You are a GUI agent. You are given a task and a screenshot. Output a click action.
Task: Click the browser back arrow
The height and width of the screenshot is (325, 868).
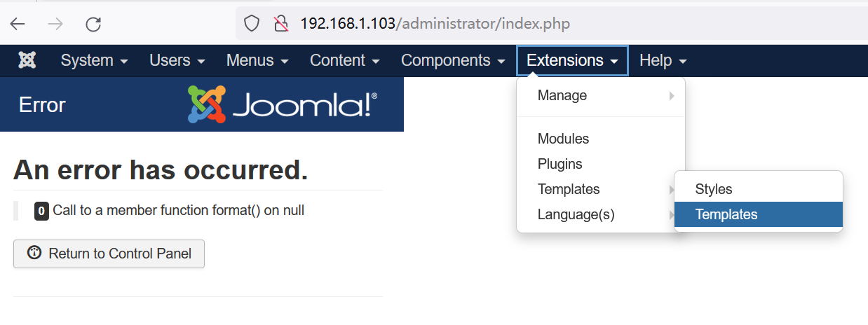click(x=18, y=24)
